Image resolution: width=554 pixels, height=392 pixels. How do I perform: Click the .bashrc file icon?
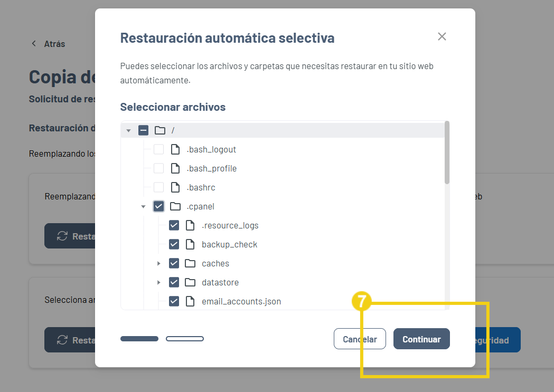pyautogui.click(x=175, y=187)
